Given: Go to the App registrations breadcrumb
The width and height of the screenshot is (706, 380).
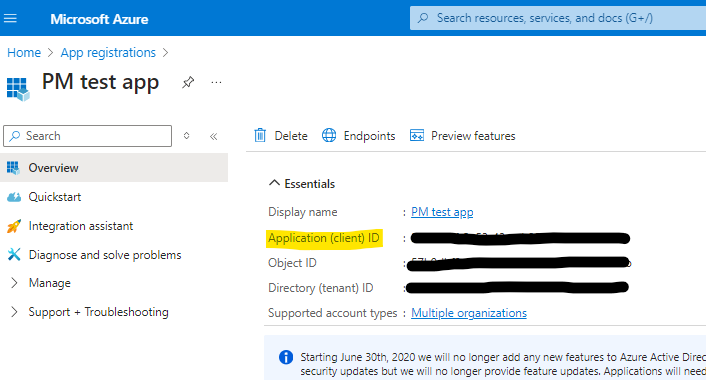Looking at the screenshot, I should point(108,53).
